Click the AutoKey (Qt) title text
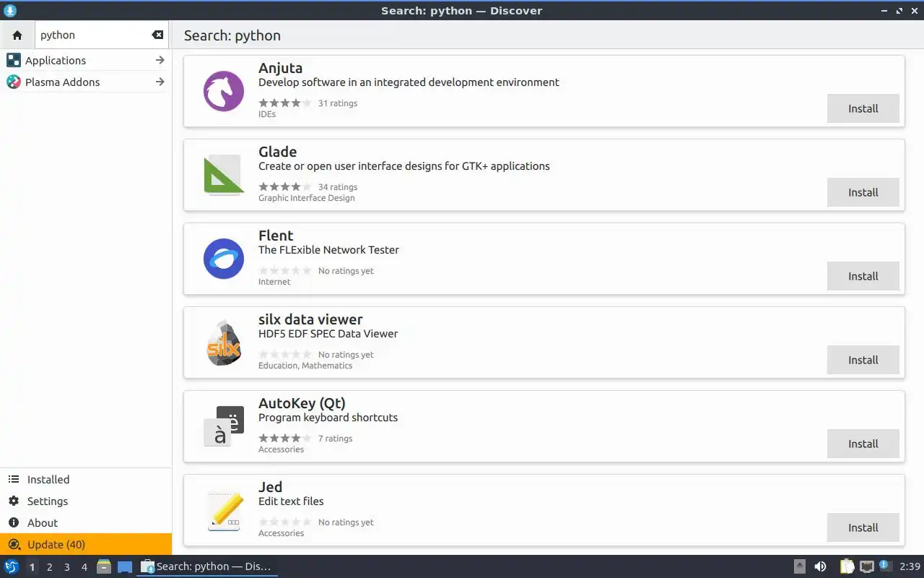The width and height of the screenshot is (924, 578). (302, 403)
